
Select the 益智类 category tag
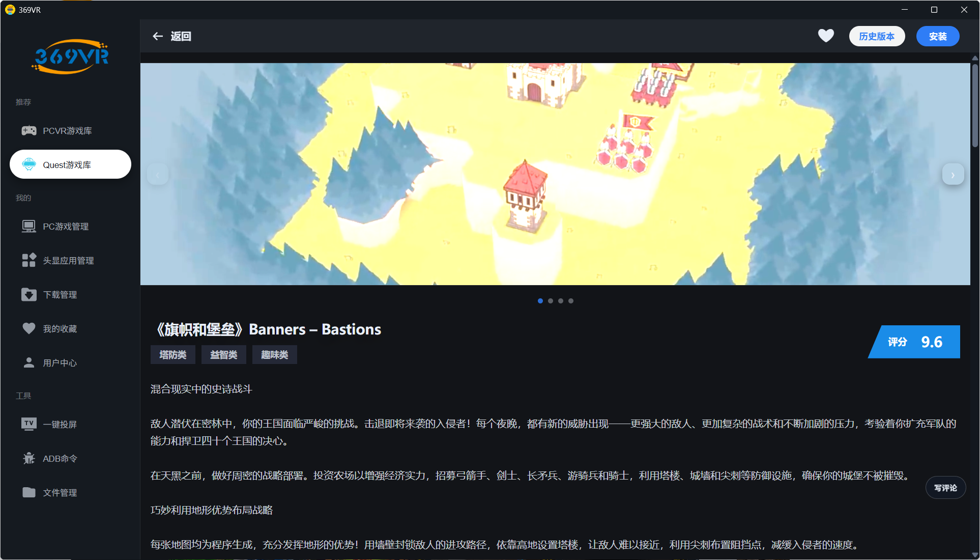[x=224, y=354]
